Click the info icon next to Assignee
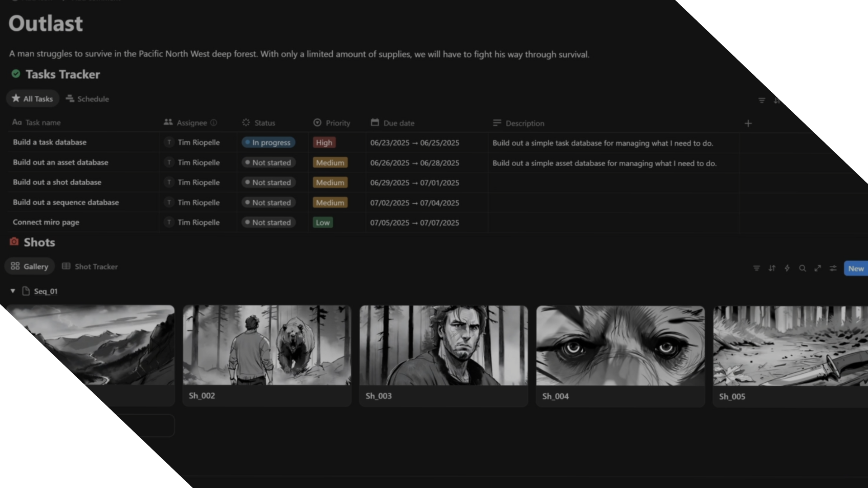Image resolution: width=868 pixels, height=488 pixels. (x=213, y=122)
